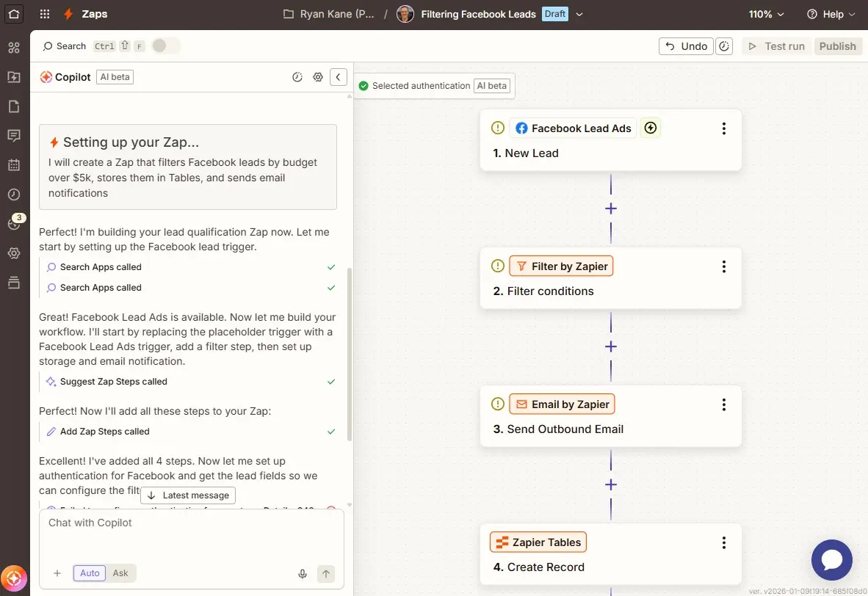Click the warning icon on Email by Zapier step
This screenshot has width=868, height=596.
[498, 404]
